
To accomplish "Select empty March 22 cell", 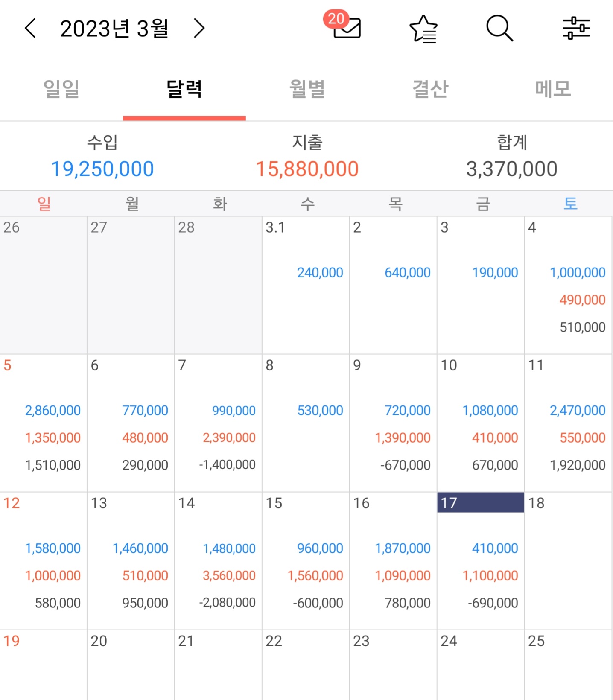I will (306, 665).
